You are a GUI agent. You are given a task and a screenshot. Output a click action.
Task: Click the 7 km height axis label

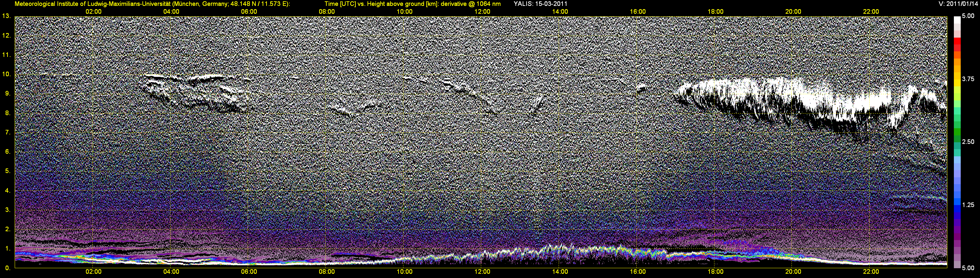tap(8, 132)
